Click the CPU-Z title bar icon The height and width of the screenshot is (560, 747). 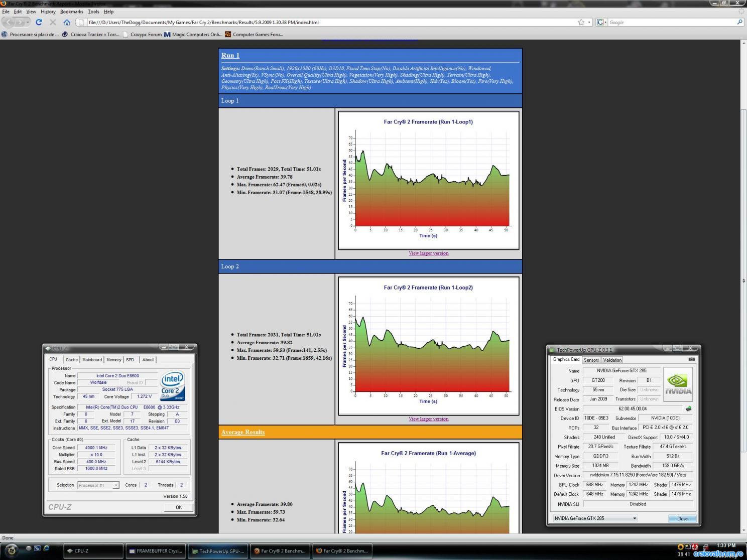[x=48, y=349]
